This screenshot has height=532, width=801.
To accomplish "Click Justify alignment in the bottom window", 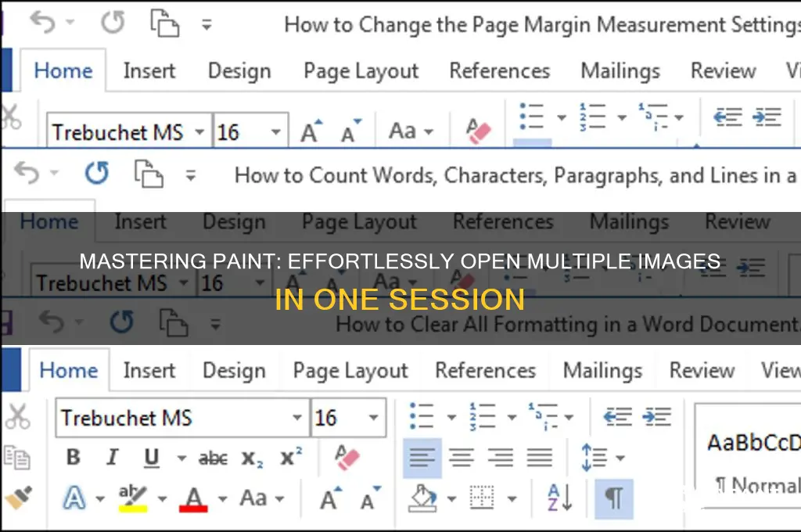I will click(x=540, y=458).
